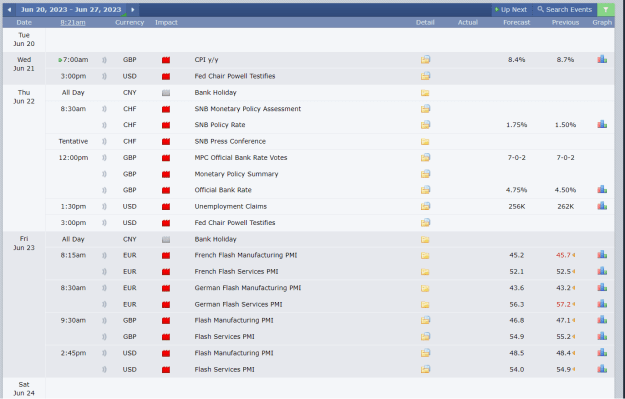
Task: Toggle alert for Wednesday Fed Chair Powell Testifies
Action: [104, 76]
